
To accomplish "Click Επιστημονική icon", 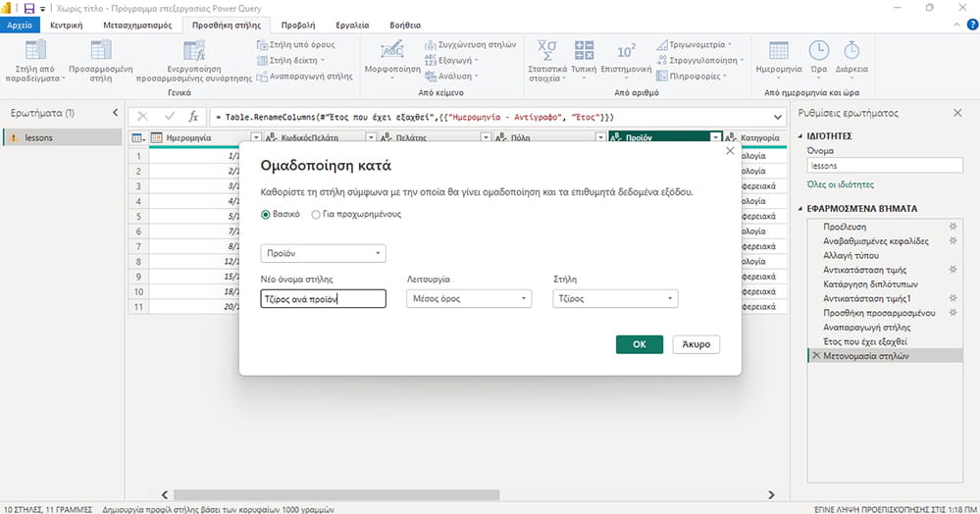I will pos(626,51).
